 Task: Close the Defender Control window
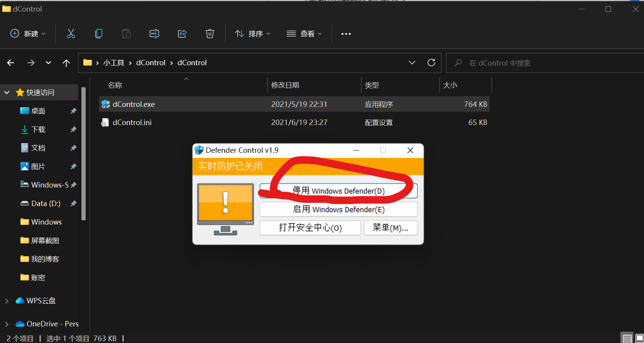click(411, 150)
